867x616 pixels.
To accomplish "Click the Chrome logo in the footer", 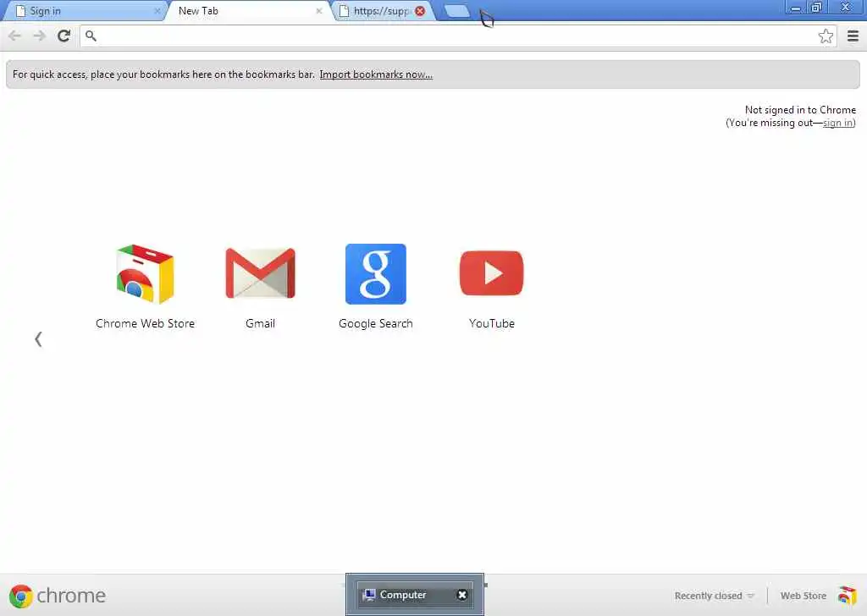I will click(20, 596).
